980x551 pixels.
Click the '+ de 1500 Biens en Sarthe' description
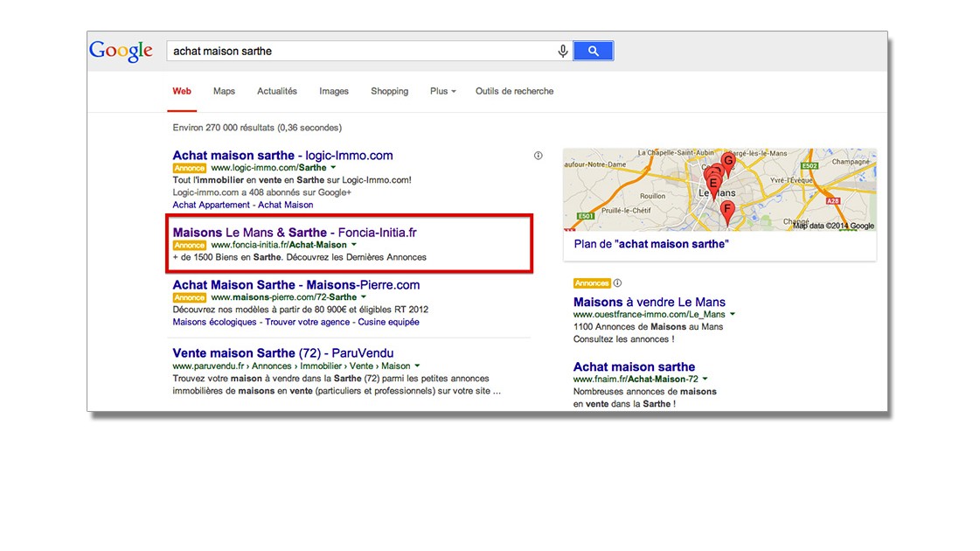coord(299,258)
